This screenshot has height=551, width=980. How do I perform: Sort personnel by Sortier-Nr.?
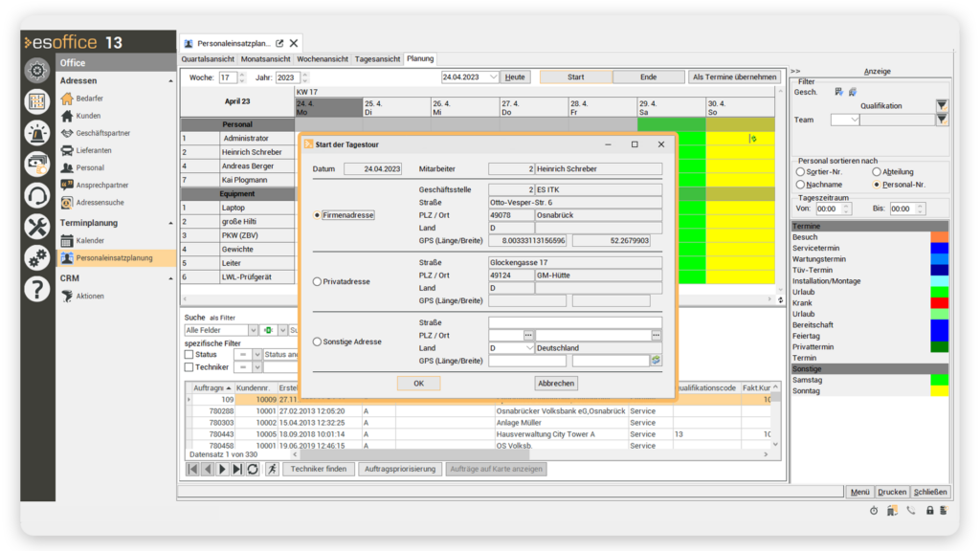tap(800, 172)
